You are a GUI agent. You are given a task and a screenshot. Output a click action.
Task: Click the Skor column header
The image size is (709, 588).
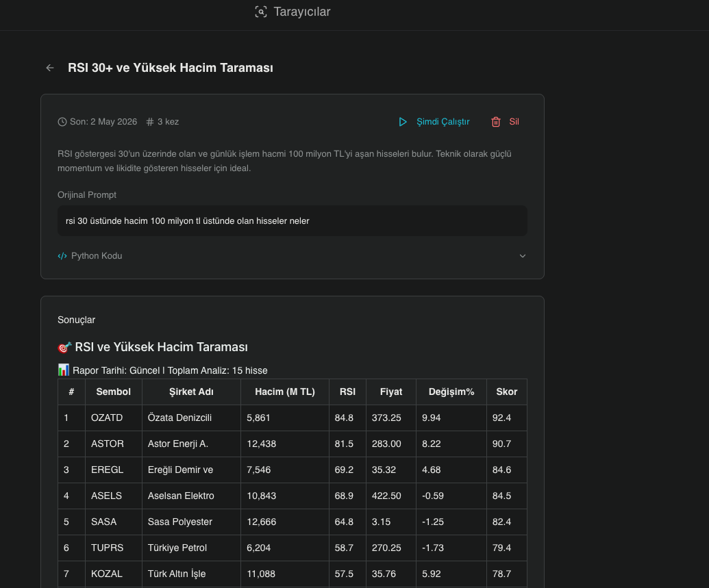(x=506, y=392)
